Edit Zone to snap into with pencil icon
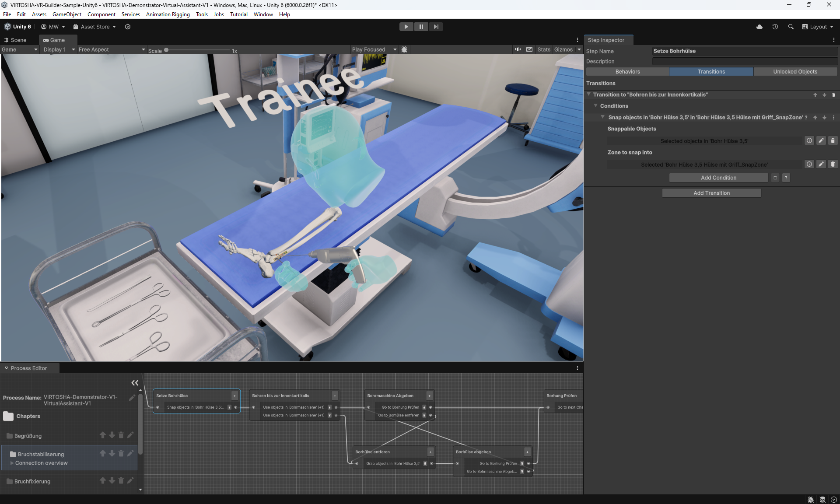Image resolution: width=840 pixels, height=504 pixels. (821, 164)
